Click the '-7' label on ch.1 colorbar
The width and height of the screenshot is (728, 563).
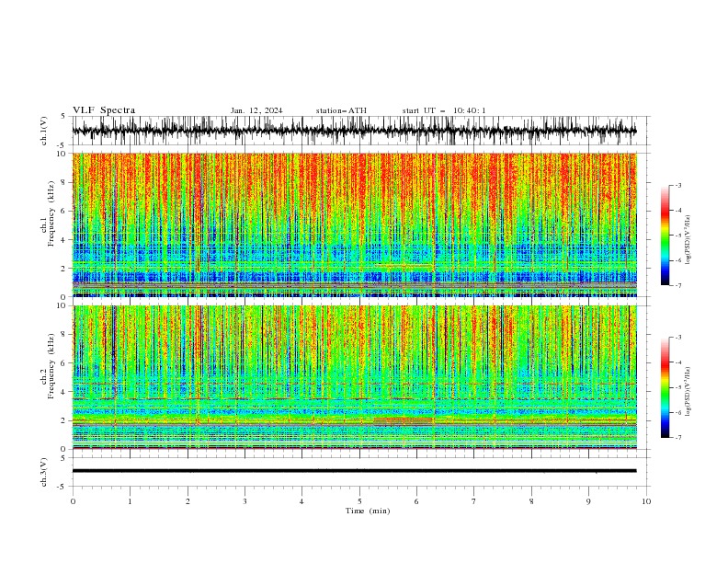tap(677, 285)
